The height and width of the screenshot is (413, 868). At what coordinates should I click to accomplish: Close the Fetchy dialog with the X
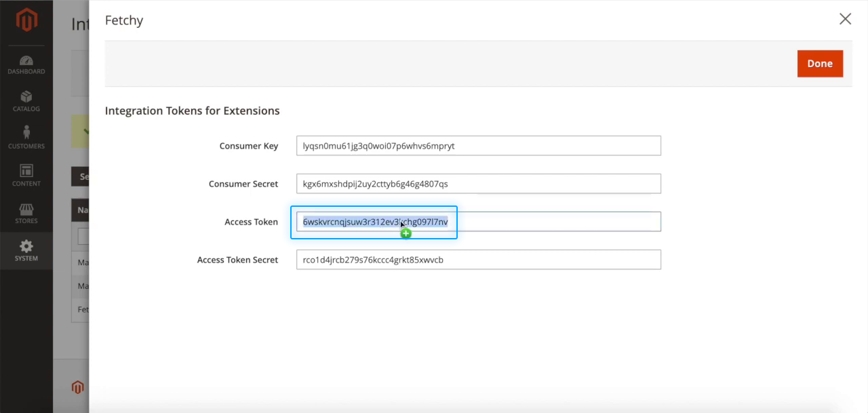(845, 19)
